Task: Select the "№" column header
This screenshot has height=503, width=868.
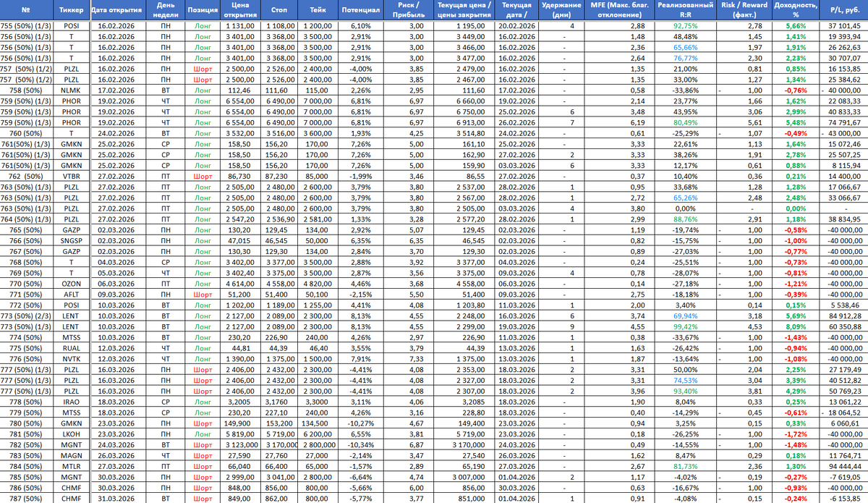Action: pos(26,11)
